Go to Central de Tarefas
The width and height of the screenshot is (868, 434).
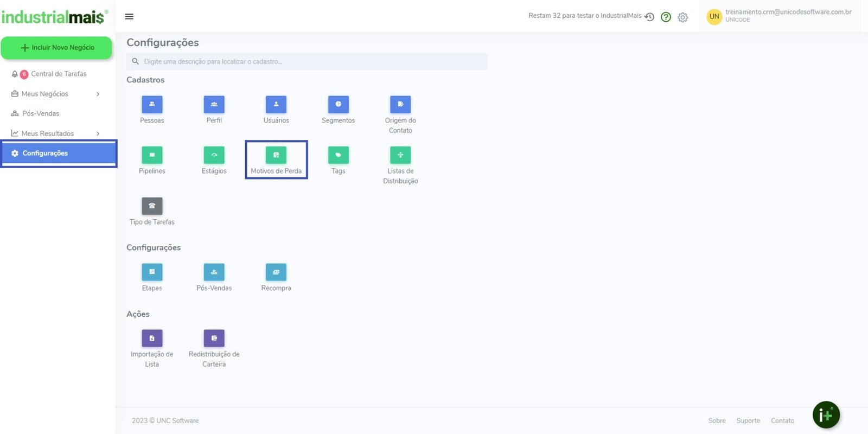[x=59, y=74]
